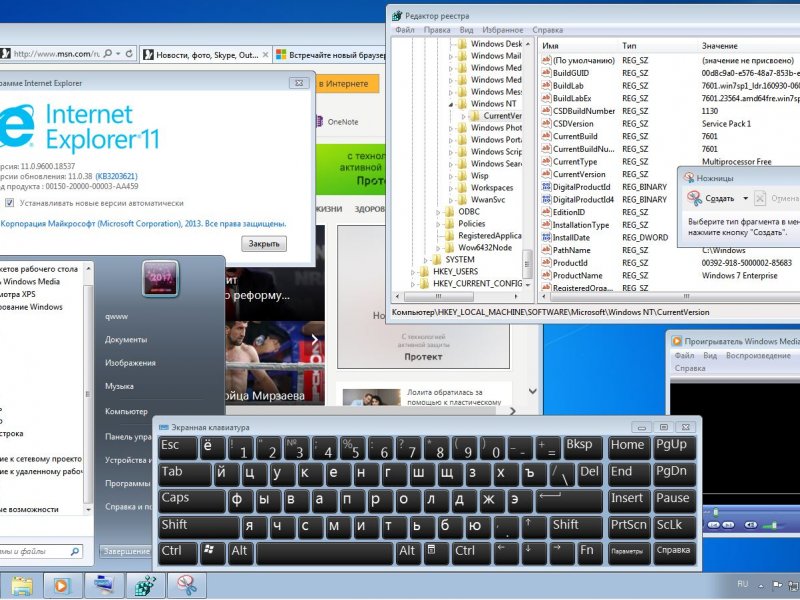Screen dimensions: 800x600
Task: Open the Воспроизведение menu in Media Player
Action: [758, 356]
